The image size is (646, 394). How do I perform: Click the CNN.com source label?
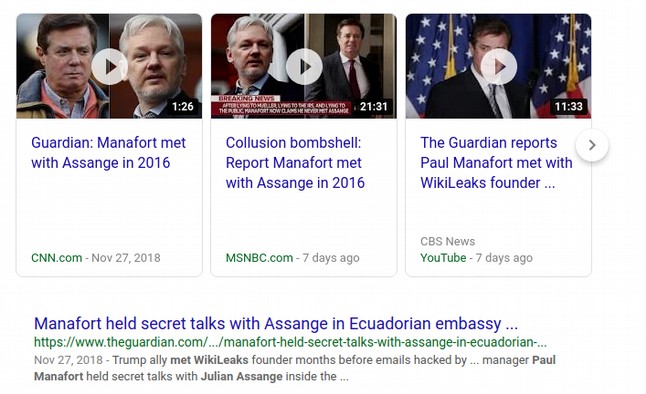(56, 258)
